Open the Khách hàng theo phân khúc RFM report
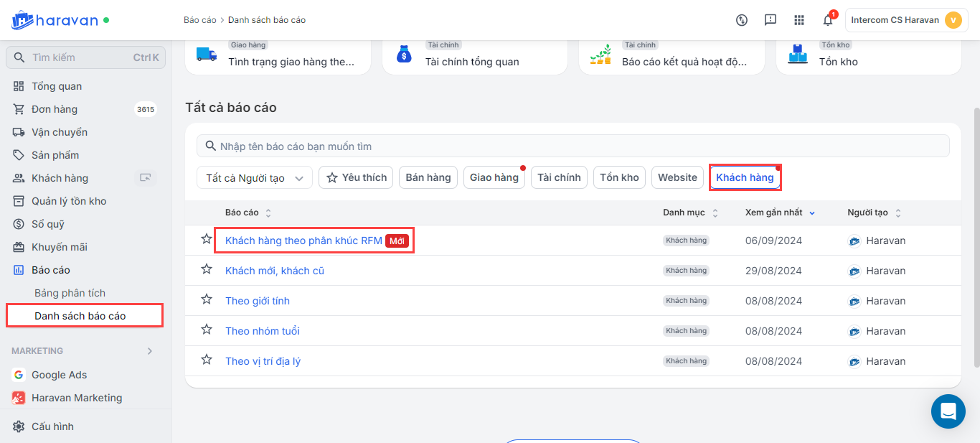The image size is (980, 443). coord(303,241)
